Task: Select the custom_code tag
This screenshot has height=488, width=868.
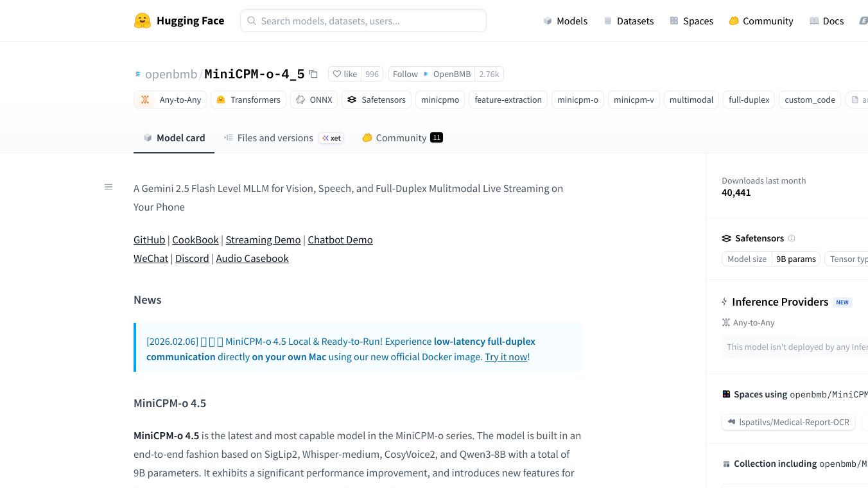Action: tap(810, 100)
